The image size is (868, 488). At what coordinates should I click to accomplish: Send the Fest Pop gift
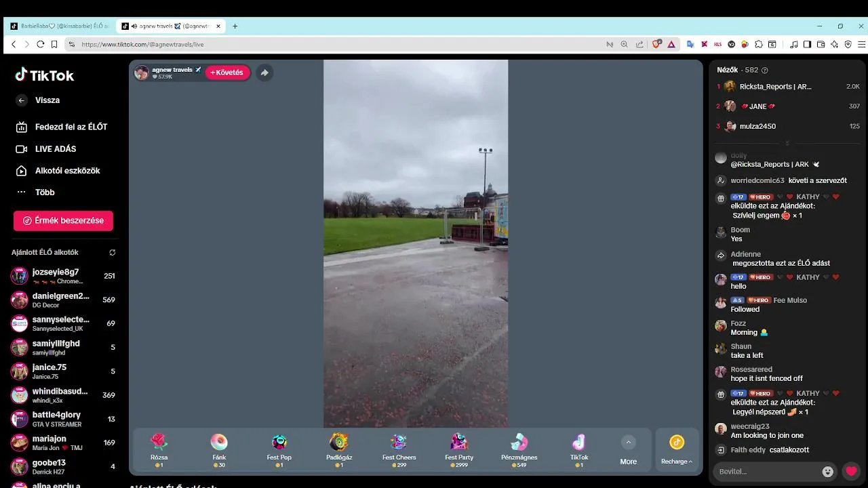279,450
